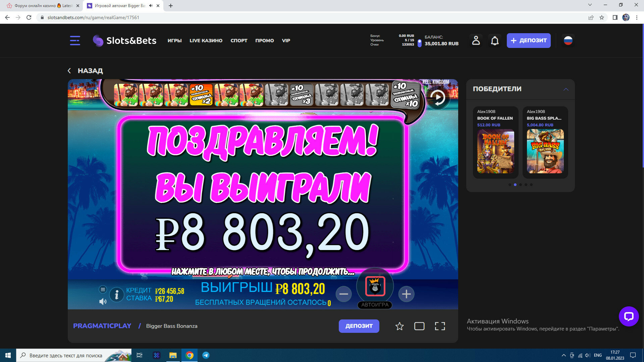Viewport: 644px width, 362px height.
Task: Mute the slot game sound
Action: (103, 302)
